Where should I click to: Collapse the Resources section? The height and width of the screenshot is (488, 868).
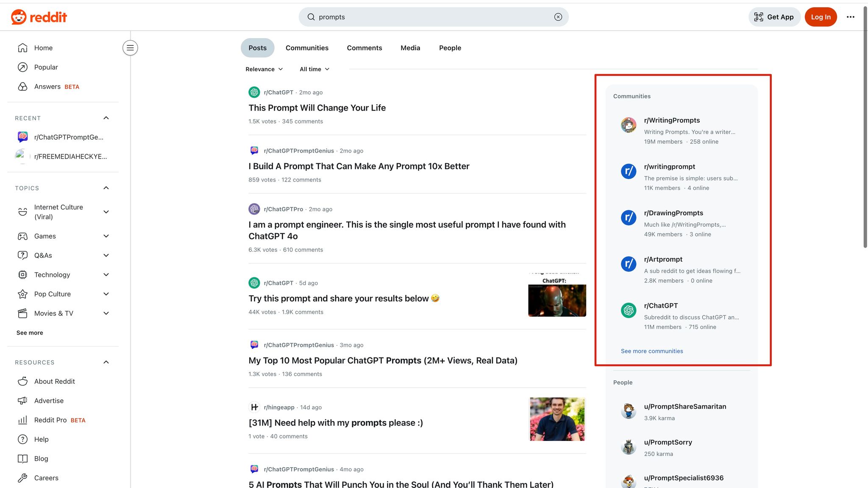tap(106, 362)
